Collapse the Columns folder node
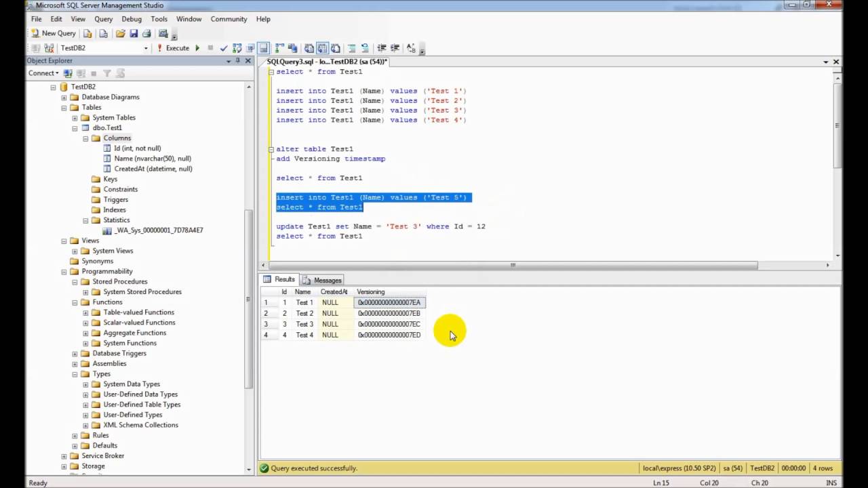Viewport: 868px width, 488px height. click(x=86, y=138)
